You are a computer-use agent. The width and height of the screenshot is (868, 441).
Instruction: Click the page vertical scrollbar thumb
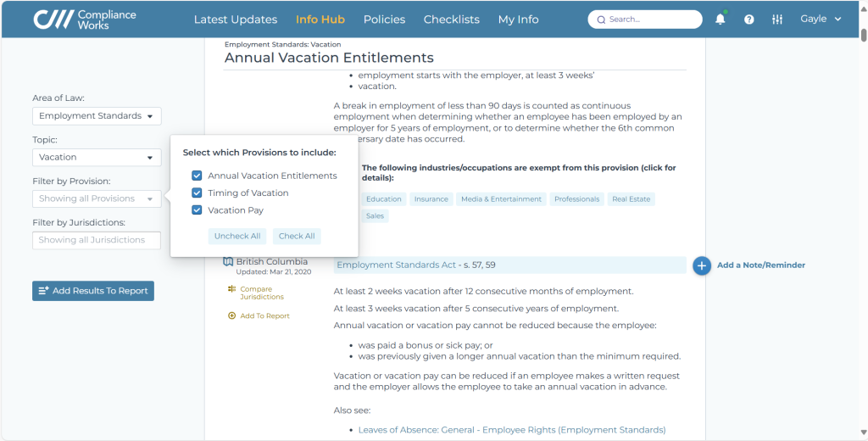pos(864,33)
